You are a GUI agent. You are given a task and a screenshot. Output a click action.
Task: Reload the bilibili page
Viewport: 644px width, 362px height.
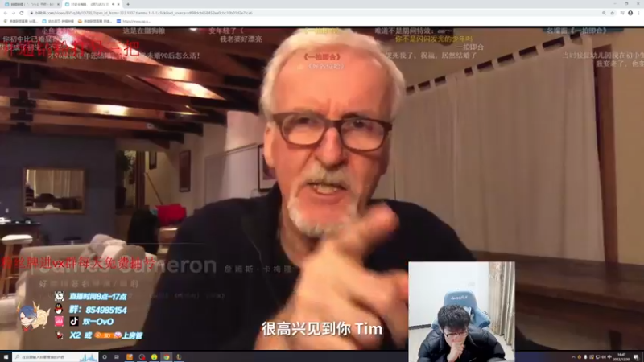pos(22,13)
